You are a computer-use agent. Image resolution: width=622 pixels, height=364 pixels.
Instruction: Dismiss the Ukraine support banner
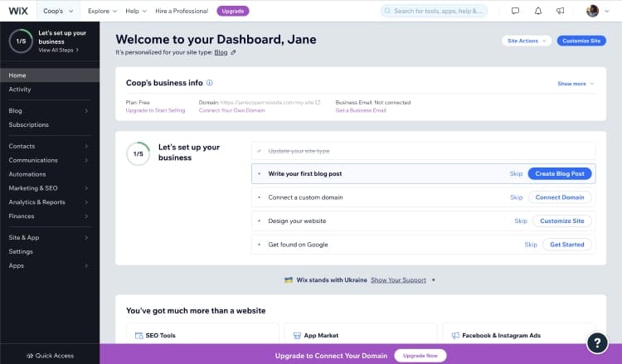coord(433,280)
